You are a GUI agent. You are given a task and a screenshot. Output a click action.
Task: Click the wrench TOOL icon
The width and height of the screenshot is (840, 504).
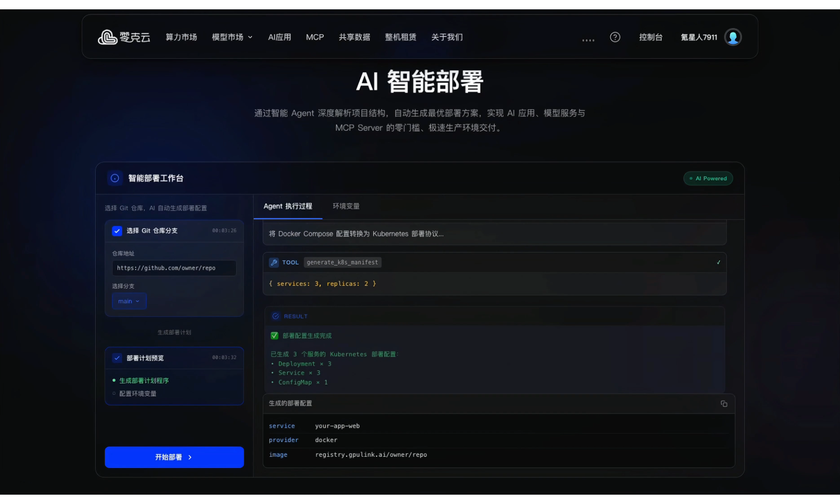coord(274,262)
